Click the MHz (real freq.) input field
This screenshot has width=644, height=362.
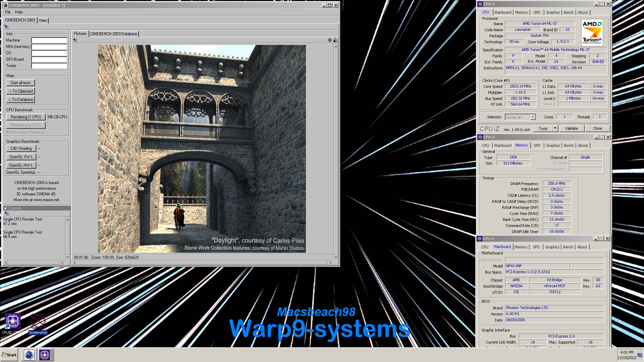(49, 47)
